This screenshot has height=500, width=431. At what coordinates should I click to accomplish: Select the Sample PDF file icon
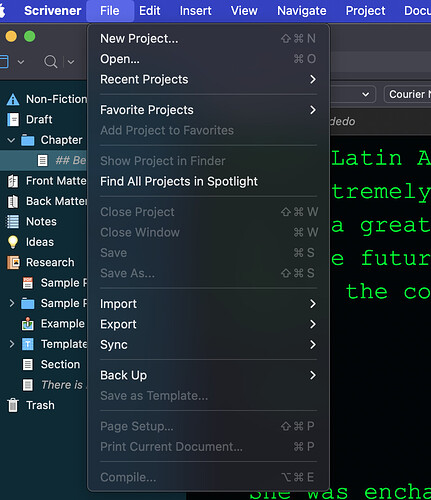pos(28,283)
